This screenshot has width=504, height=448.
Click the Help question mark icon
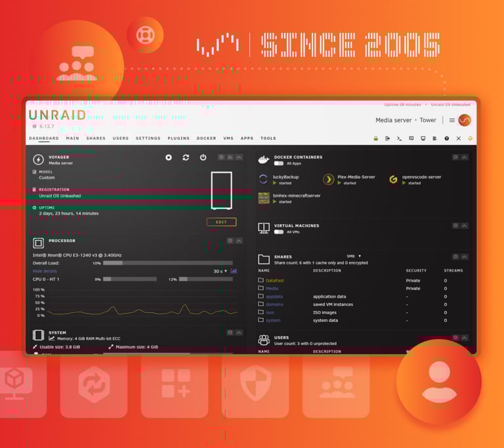446,138
